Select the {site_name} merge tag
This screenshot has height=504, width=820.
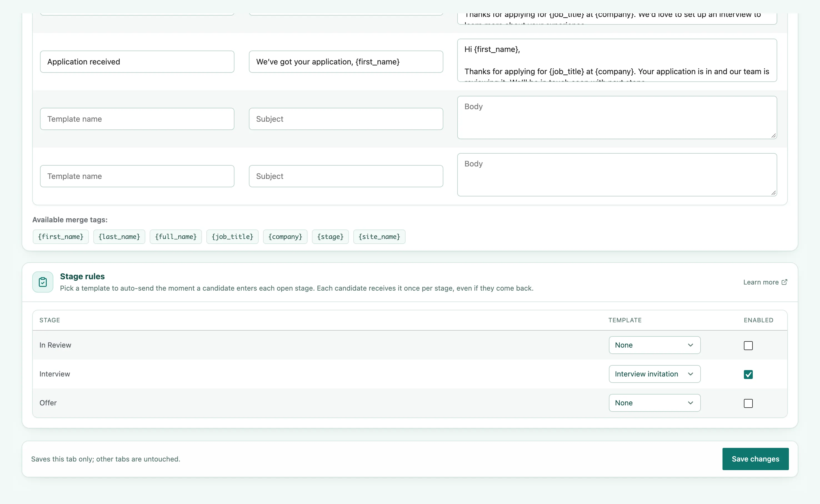pos(379,237)
